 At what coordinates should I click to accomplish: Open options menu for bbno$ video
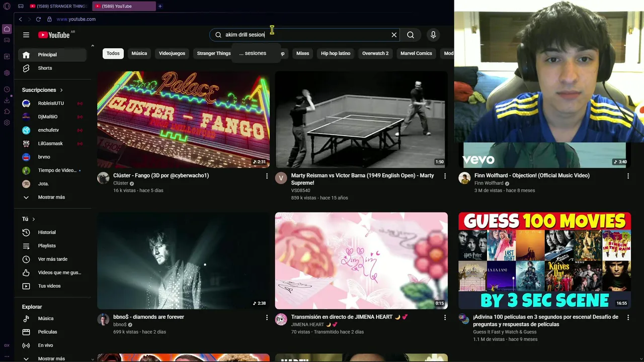tap(267, 317)
